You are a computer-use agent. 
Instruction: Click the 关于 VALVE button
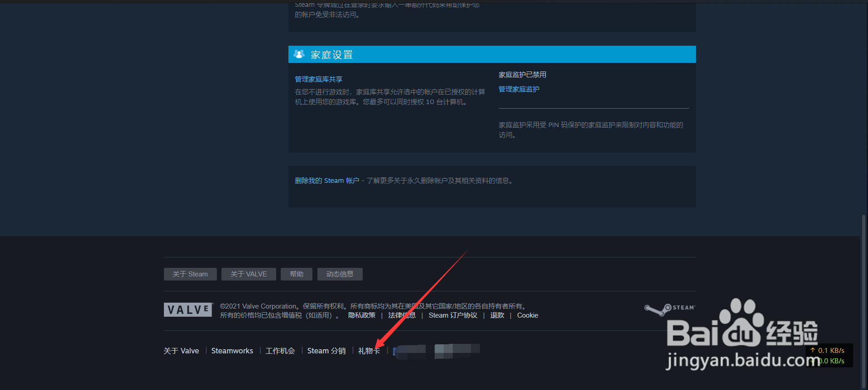(249, 274)
